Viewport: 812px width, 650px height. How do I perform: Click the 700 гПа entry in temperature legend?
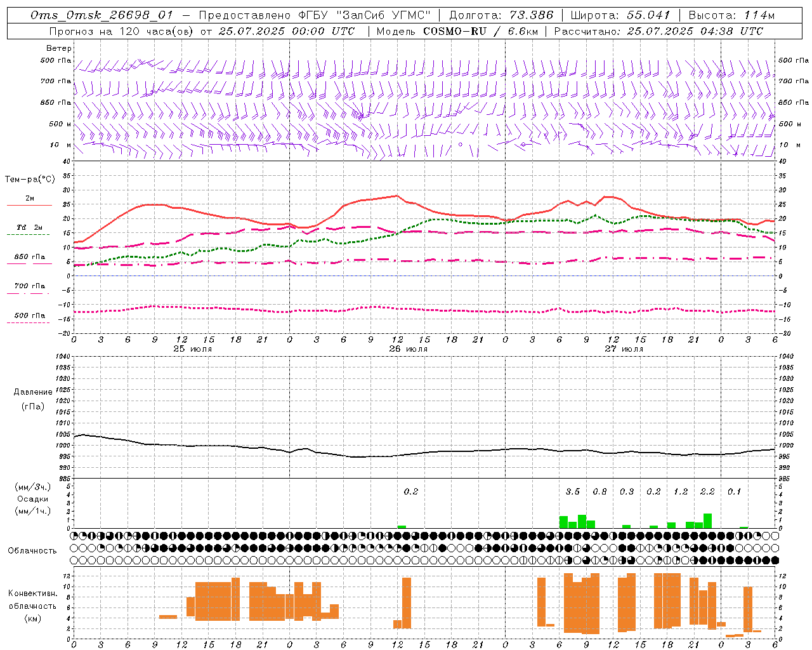pos(30,286)
